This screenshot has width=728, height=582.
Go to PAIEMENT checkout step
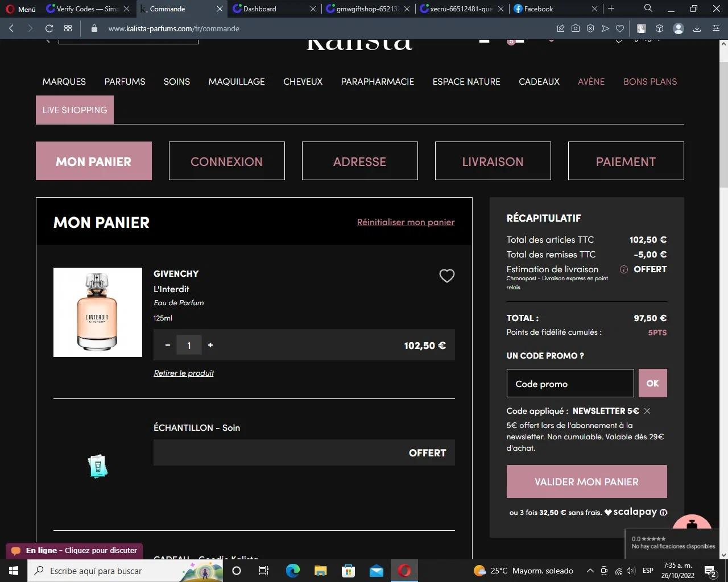point(626,161)
